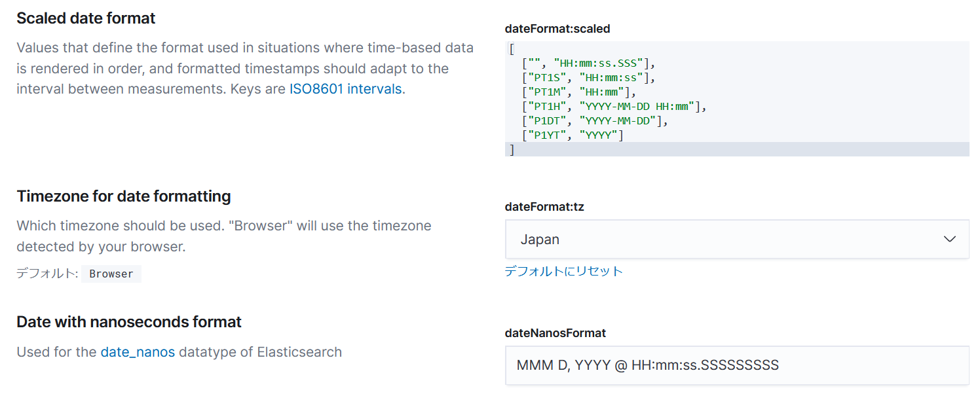Click the Scaled date format heading
980x413 pixels.
(x=85, y=18)
